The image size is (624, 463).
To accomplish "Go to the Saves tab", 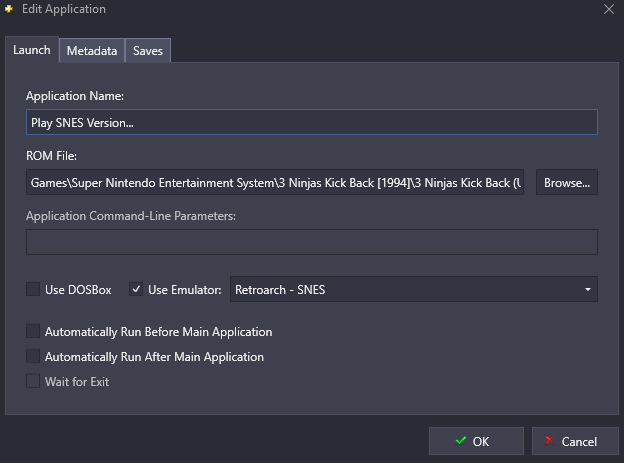I will [147, 51].
